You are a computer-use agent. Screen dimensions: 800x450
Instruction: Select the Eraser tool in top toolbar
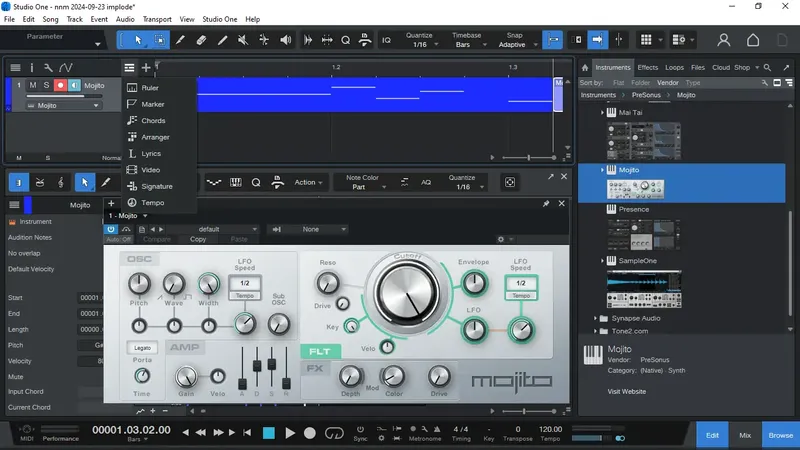tap(201, 40)
